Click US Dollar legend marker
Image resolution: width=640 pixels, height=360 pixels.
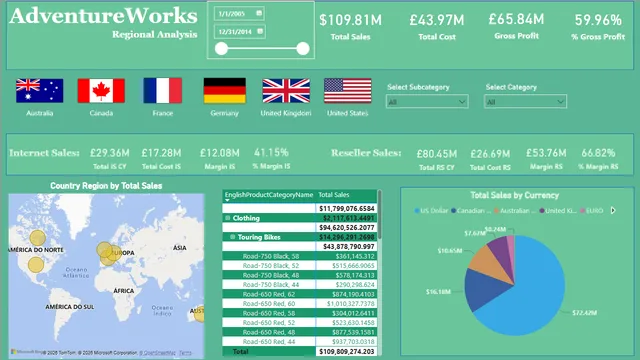pyautogui.click(x=417, y=211)
